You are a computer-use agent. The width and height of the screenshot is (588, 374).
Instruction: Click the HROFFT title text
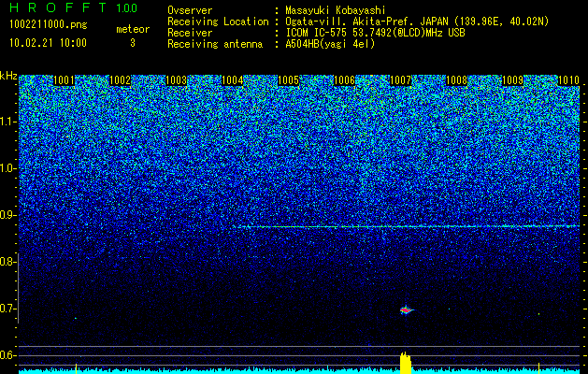[x=59, y=7]
